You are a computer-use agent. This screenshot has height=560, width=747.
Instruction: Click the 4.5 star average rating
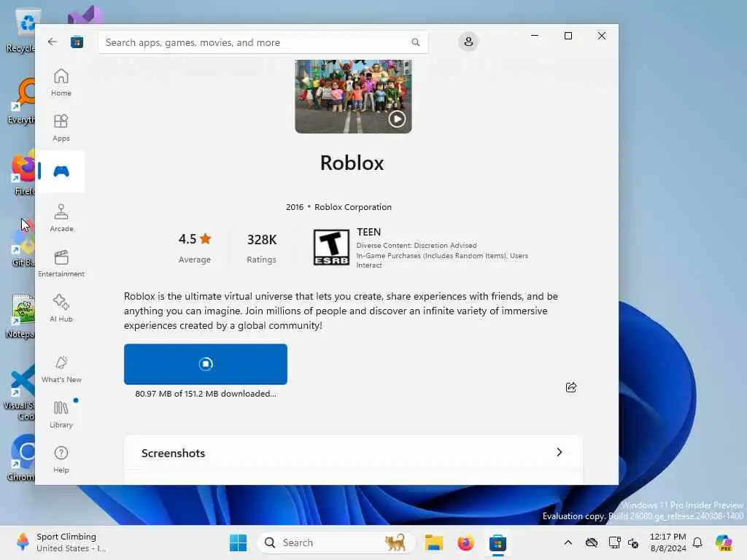pos(194,248)
